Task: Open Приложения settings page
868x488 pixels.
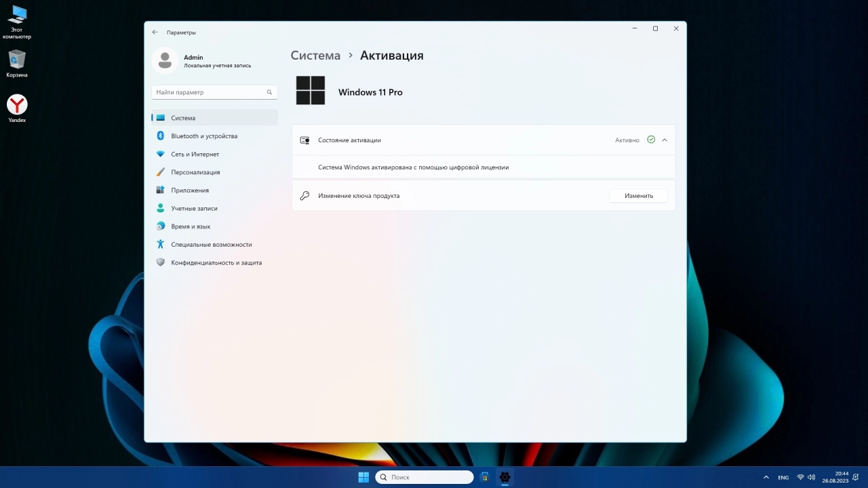Action: (x=214, y=190)
